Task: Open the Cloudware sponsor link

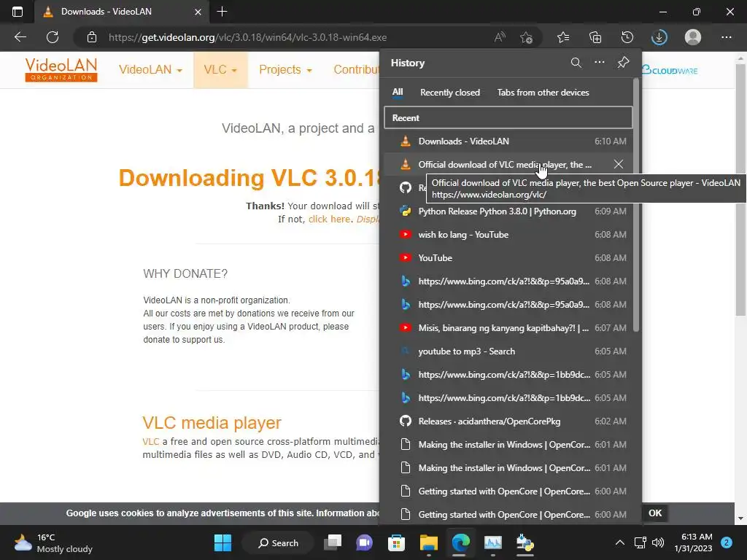Action: [x=670, y=70]
